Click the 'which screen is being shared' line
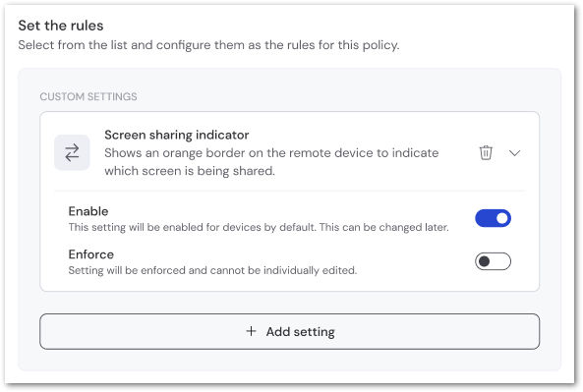 pos(190,171)
